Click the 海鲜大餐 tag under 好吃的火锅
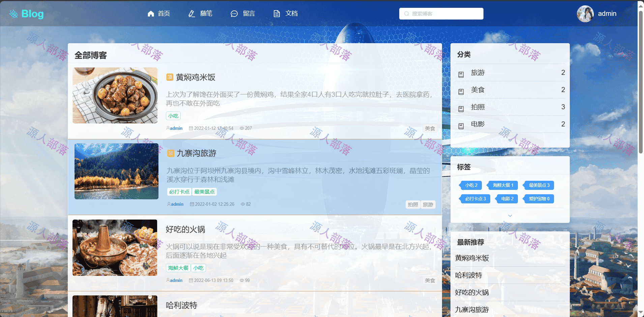The image size is (644, 317). (x=178, y=268)
